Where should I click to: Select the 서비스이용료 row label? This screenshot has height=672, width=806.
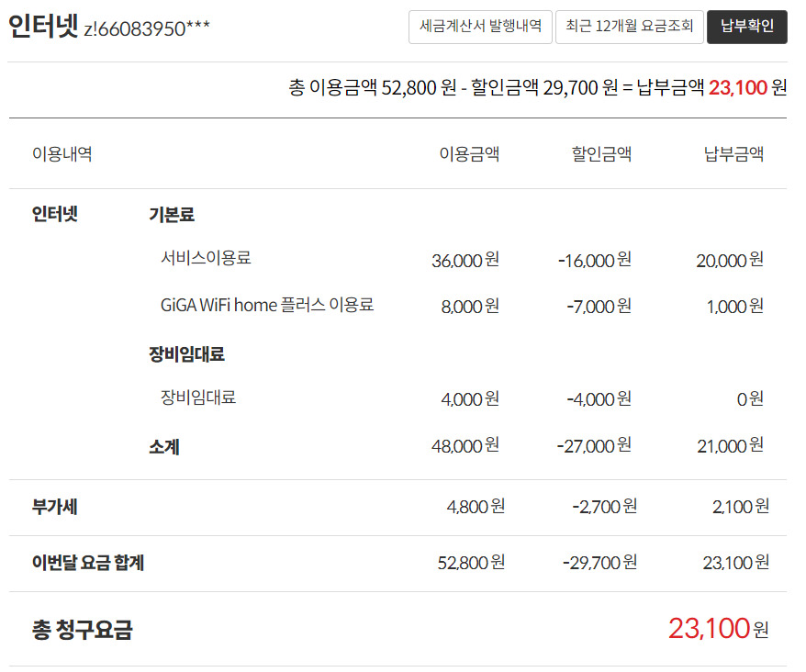206,258
